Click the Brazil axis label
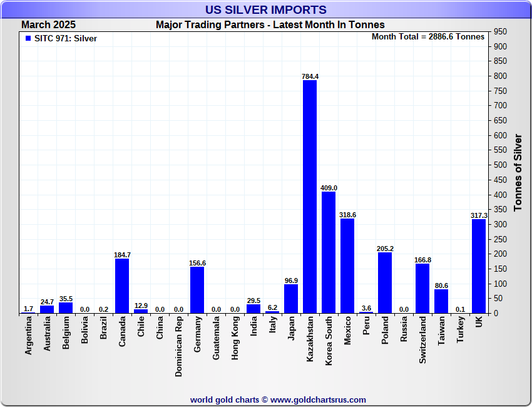Screen dimensions: 532x407 [103, 328]
